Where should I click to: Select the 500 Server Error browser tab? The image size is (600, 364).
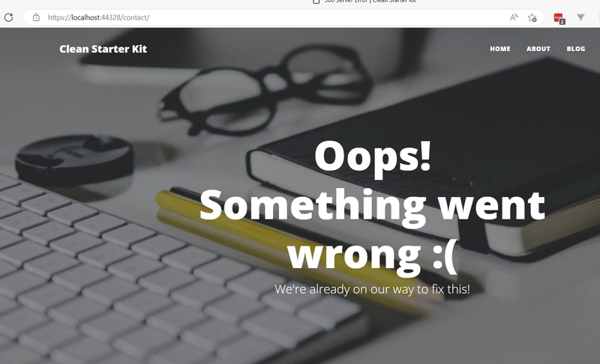tap(370, 1)
